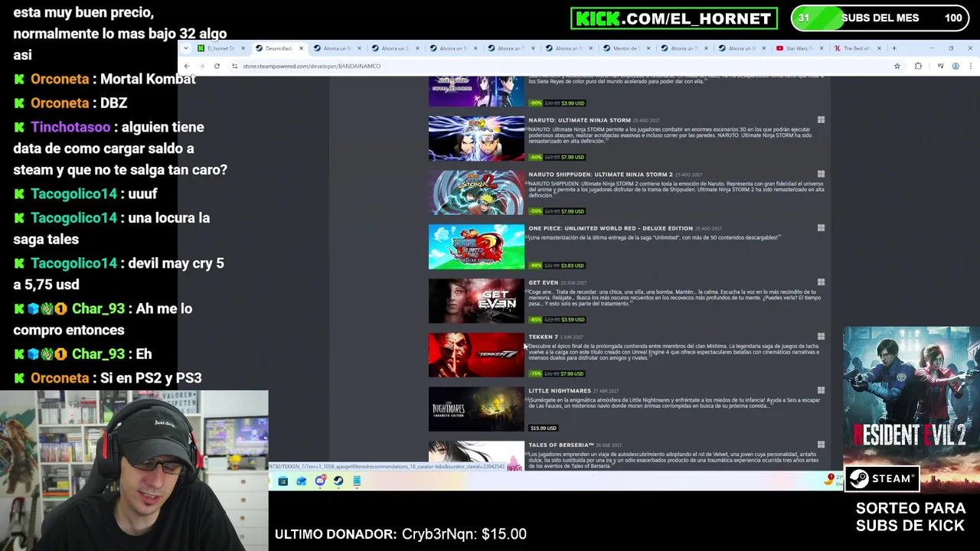The width and height of the screenshot is (980, 551).
Task: Click Windows platform icon in NARUTO STORM row
Action: pyautogui.click(x=821, y=120)
